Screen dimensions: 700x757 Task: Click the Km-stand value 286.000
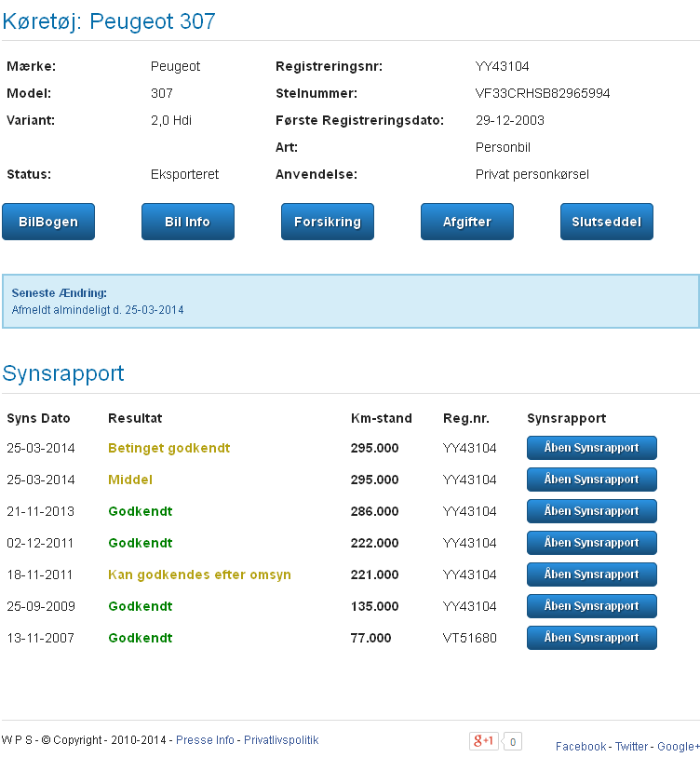(374, 511)
